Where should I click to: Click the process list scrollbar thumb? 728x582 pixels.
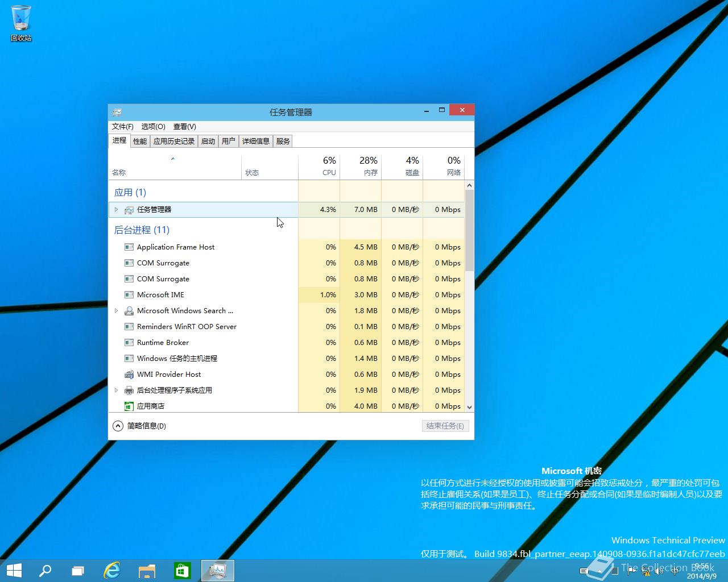(x=469, y=230)
